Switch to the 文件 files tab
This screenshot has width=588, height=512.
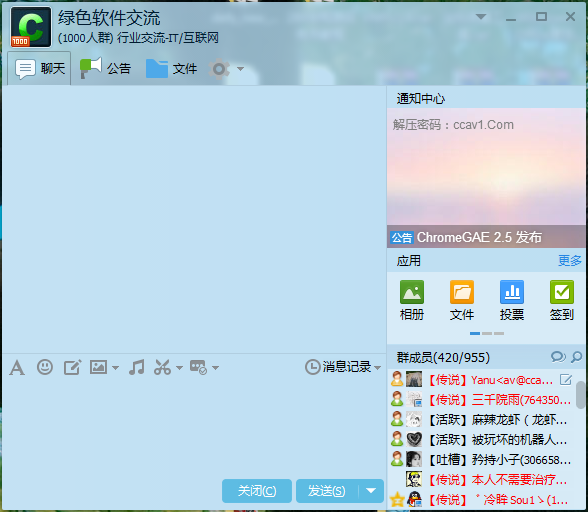(x=171, y=68)
